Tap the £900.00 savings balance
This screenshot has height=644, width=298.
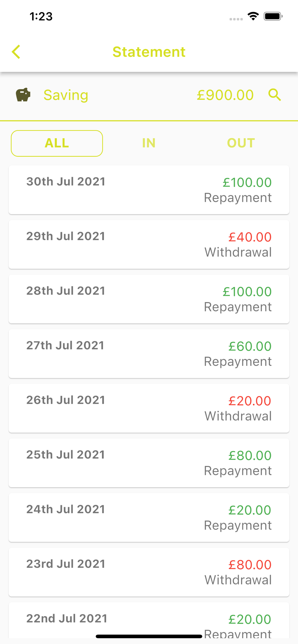[225, 95]
